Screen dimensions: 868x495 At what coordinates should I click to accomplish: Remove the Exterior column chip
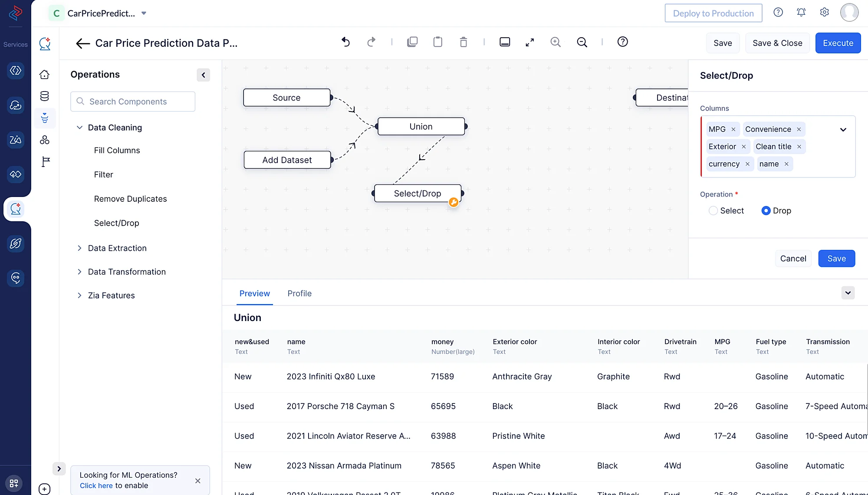tap(744, 147)
